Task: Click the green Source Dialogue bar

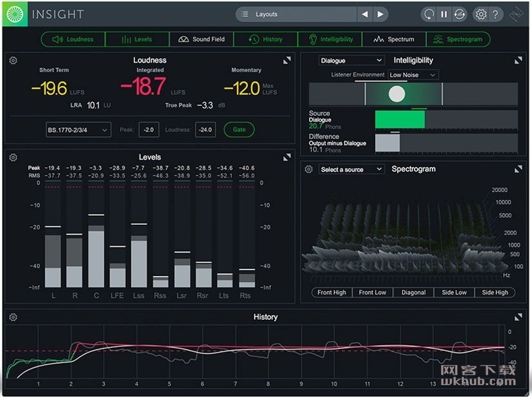Action: tap(400, 120)
